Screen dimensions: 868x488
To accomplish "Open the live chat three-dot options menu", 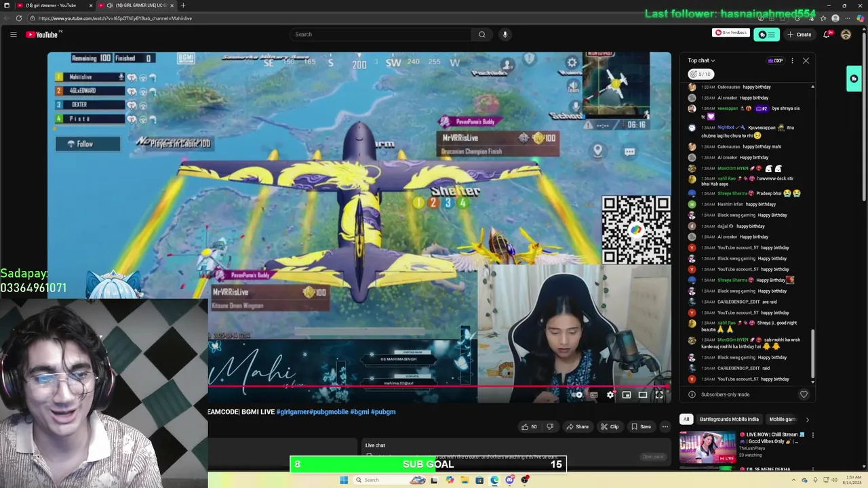I will click(792, 61).
